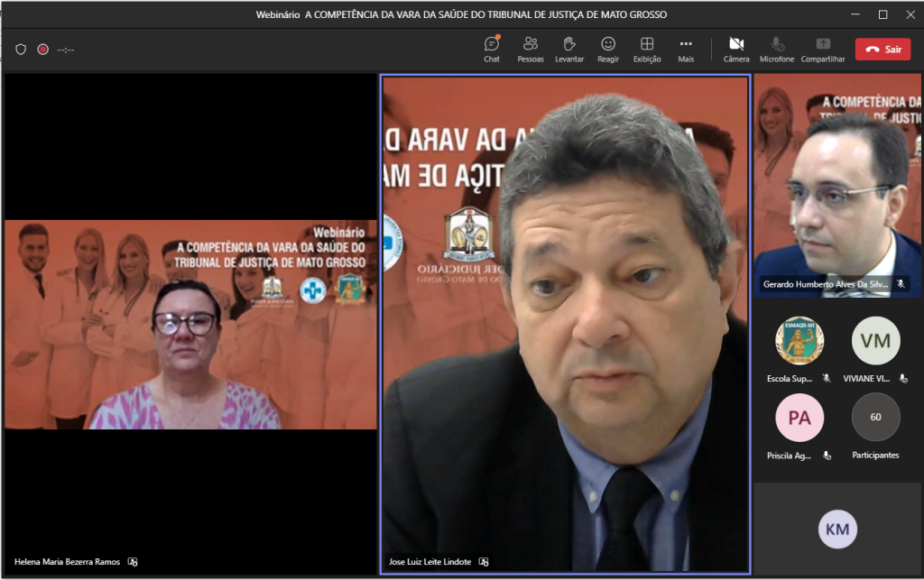Open the Reagir reactions menu
Screen dimensions: 924x580
[x=608, y=49]
